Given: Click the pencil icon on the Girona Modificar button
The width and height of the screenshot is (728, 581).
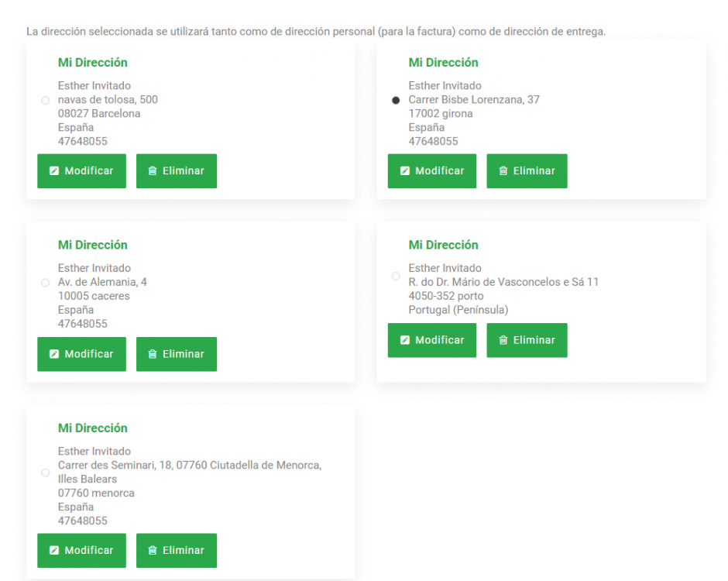Looking at the screenshot, I should [405, 171].
